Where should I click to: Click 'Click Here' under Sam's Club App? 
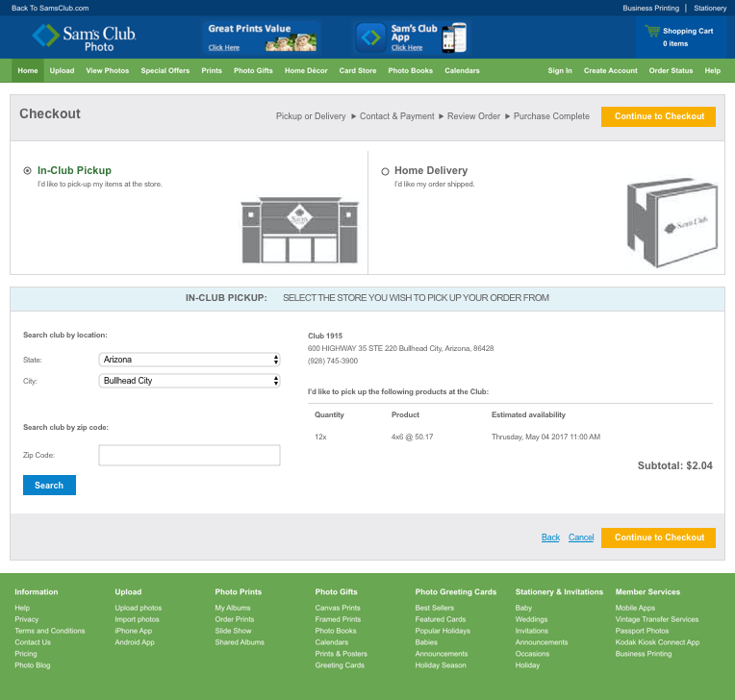tap(407, 47)
